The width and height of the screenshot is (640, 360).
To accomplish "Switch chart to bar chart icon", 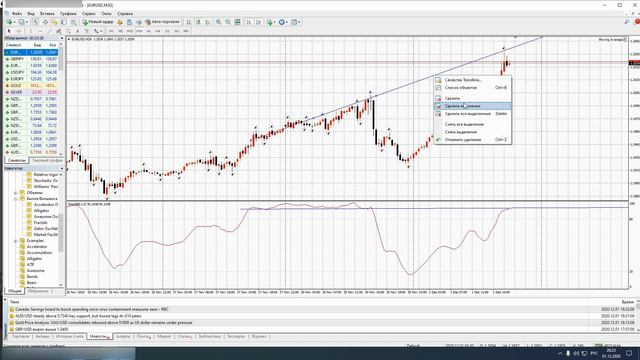I will [189, 22].
